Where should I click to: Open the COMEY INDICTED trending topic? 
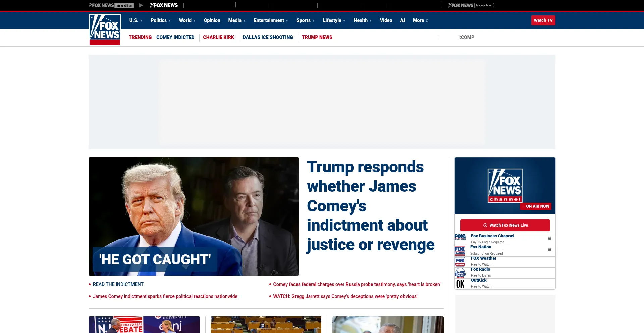175,37
